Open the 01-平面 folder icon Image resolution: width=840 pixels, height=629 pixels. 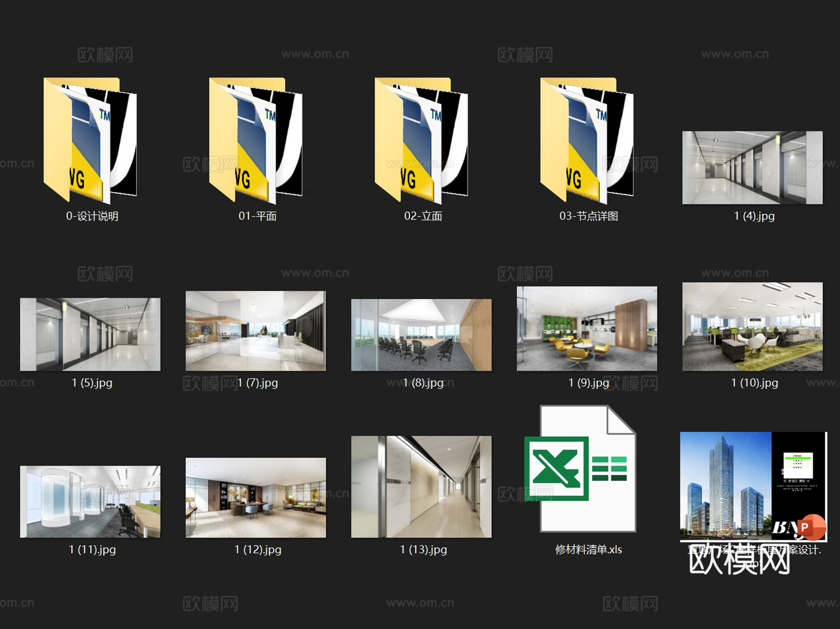(x=256, y=141)
